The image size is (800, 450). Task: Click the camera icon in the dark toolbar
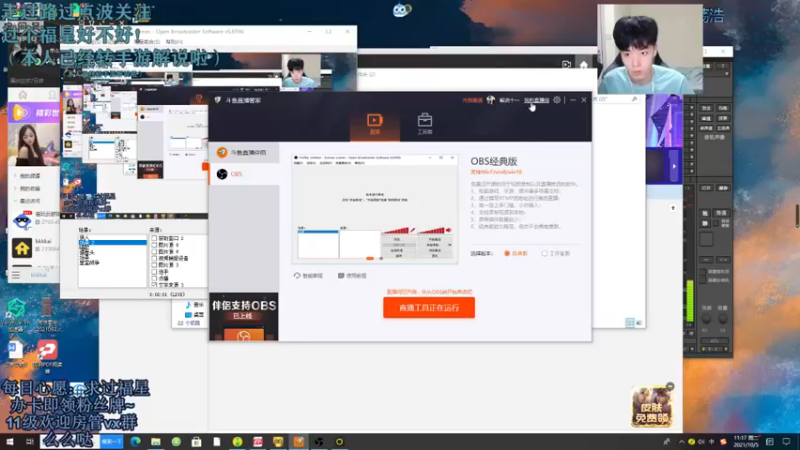point(566,65)
